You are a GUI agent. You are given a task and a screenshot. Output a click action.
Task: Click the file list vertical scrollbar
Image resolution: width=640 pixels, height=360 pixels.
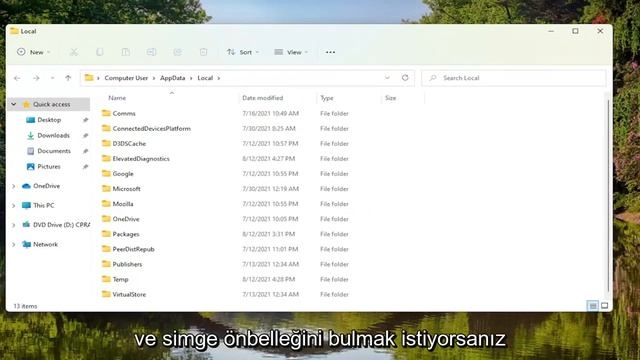[x=608, y=195]
